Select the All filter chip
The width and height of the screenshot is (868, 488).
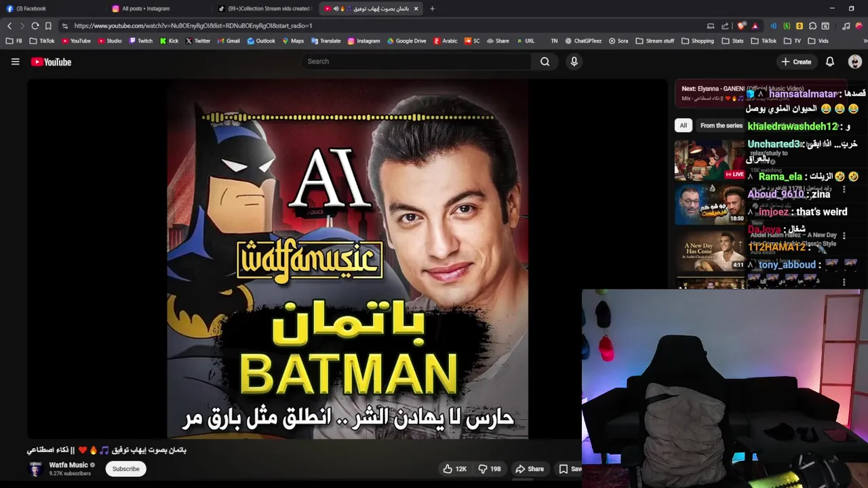click(x=683, y=125)
